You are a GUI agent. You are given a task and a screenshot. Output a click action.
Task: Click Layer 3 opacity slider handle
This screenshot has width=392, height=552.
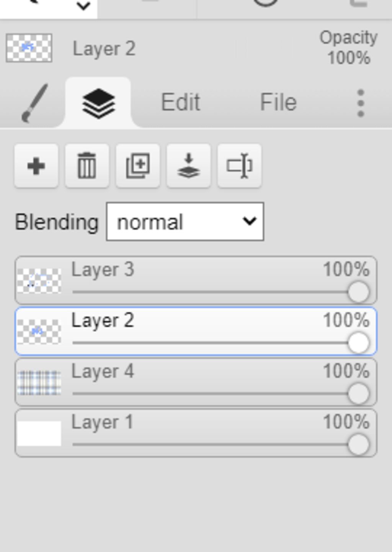[359, 292]
